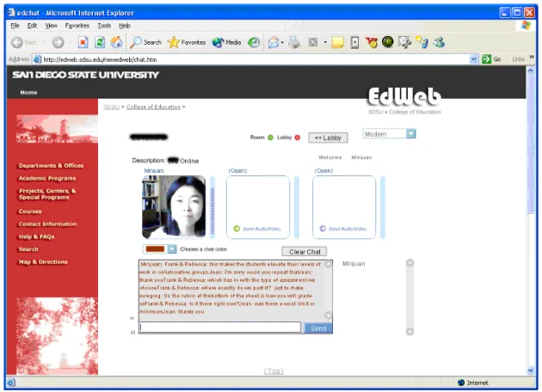Click the Back navigation arrow
Viewport: 542px width, 392px height.
click(17, 42)
